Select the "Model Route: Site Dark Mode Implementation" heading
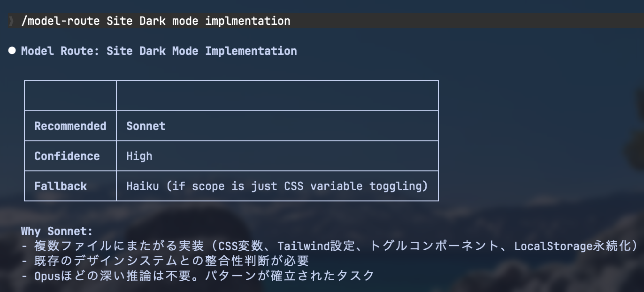This screenshot has height=292, width=644. (x=159, y=51)
